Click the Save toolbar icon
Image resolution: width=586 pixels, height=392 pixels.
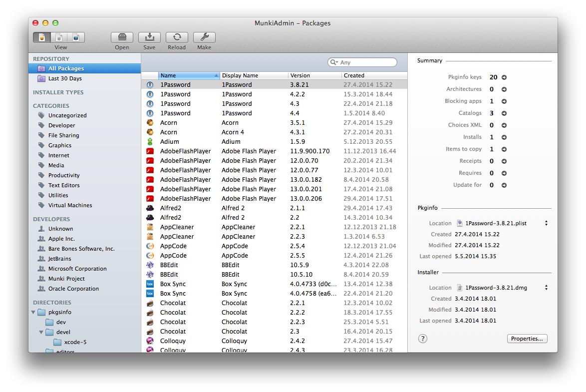pyautogui.click(x=149, y=37)
